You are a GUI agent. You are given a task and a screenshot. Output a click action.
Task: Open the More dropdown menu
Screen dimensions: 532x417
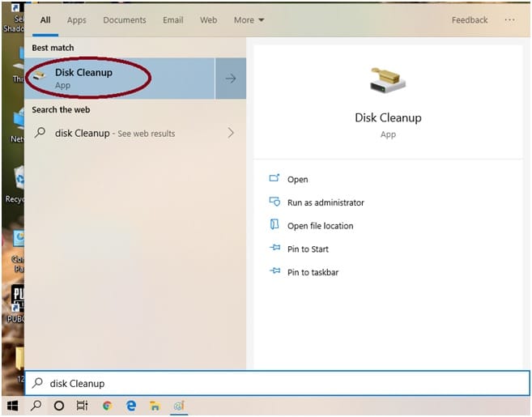(x=249, y=20)
